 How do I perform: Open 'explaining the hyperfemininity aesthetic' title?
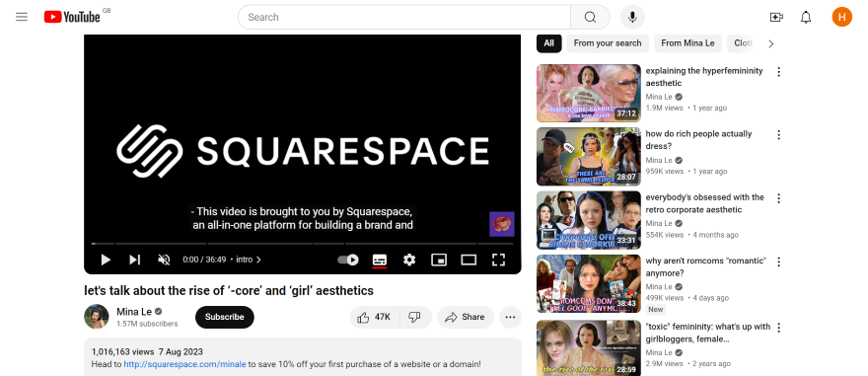704,77
